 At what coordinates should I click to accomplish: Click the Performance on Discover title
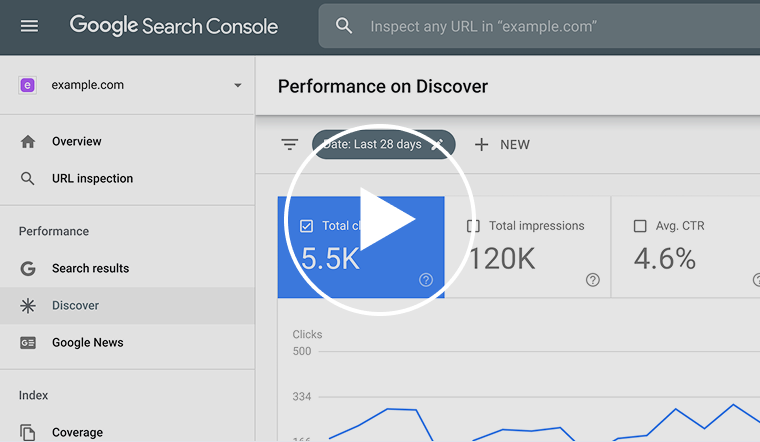[383, 86]
